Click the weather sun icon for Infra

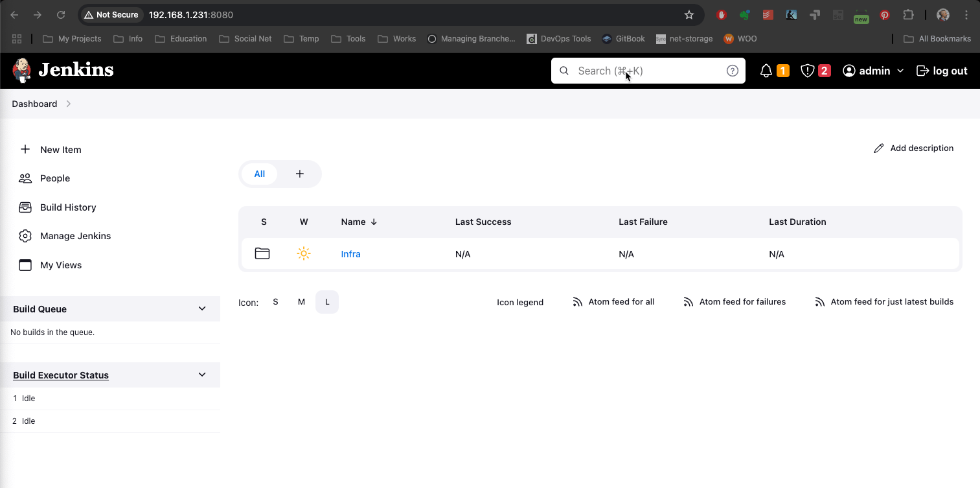click(x=304, y=253)
